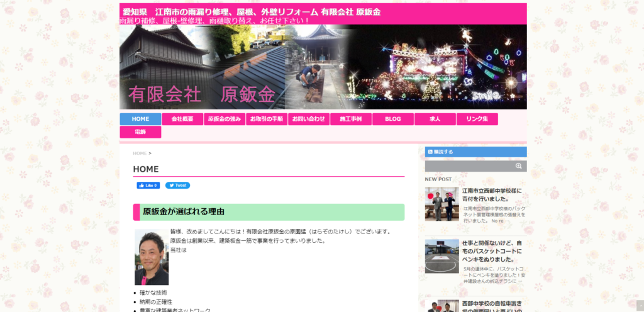Image resolution: width=644 pixels, height=312 pixels.
Task: Open the basketball court post thumbnail
Action: coord(442,256)
